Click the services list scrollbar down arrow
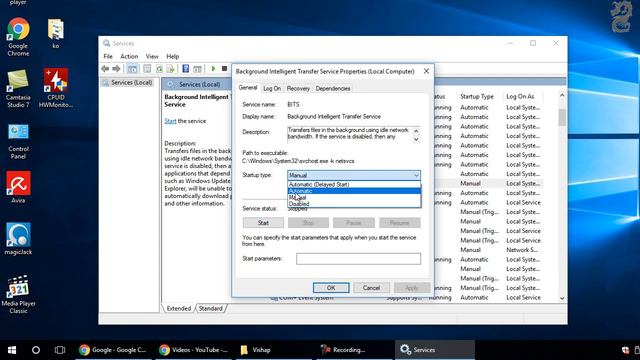640x360 pixels. tap(562, 298)
